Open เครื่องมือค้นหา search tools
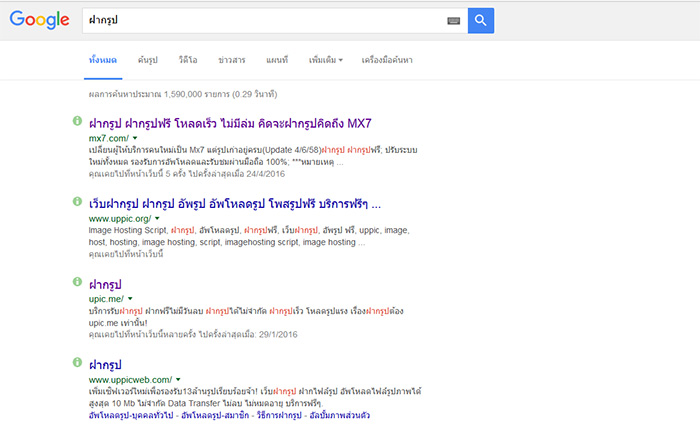Image resolution: width=700 pixels, height=429 pixels. tap(387, 60)
